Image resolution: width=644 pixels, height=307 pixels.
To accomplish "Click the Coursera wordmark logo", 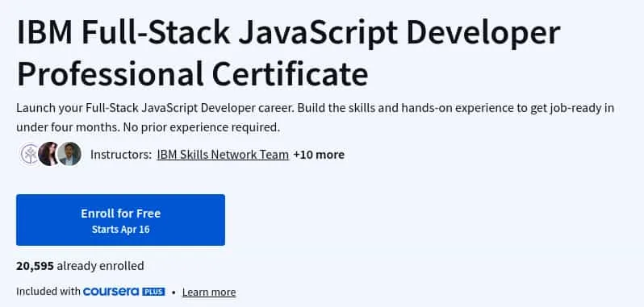I will tap(111, 292).
